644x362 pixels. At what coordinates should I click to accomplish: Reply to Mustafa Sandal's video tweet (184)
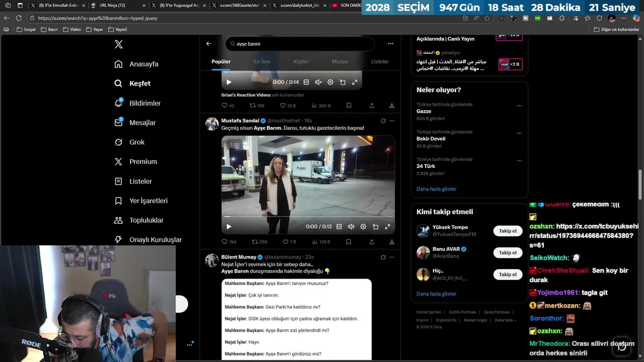229,242
